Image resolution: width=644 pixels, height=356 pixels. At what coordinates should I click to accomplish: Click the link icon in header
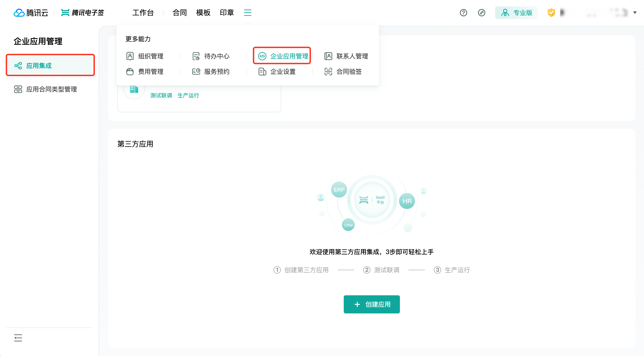click(x=481, y=12)
